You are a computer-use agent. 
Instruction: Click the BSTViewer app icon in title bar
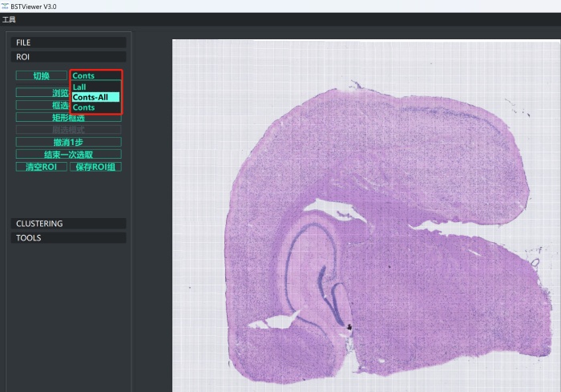pyautogui.click(x=6, y=6)
